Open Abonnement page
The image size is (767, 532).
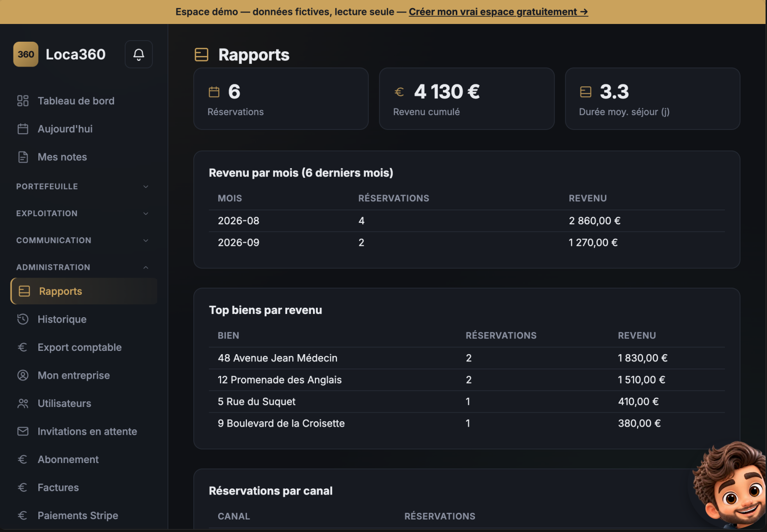(x=84, y=460)
